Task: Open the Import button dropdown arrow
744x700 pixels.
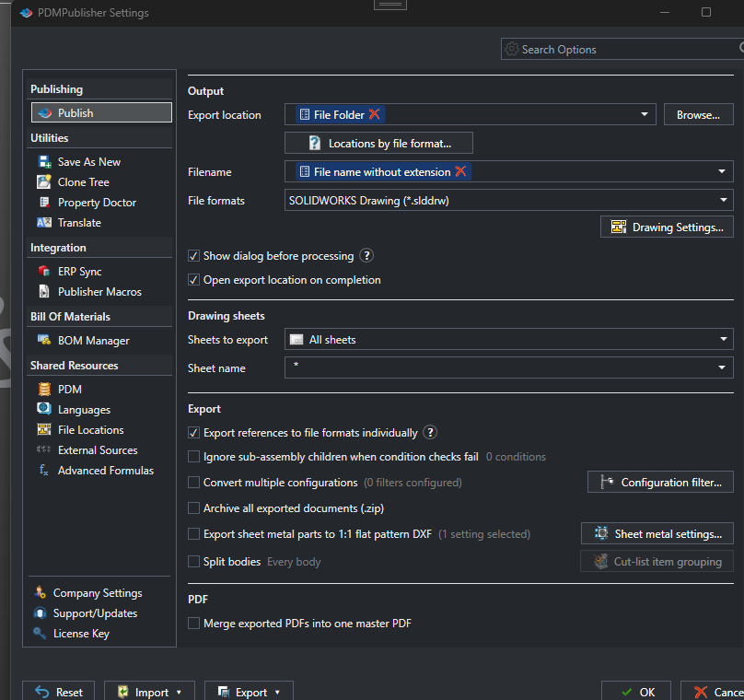Action: pos(179,693)
